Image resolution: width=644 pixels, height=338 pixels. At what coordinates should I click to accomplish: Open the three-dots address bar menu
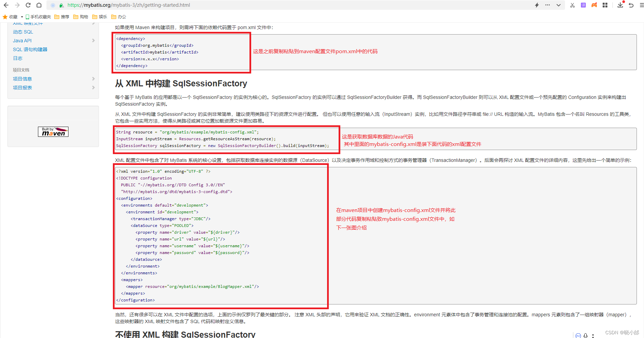[x=547, y=5]
